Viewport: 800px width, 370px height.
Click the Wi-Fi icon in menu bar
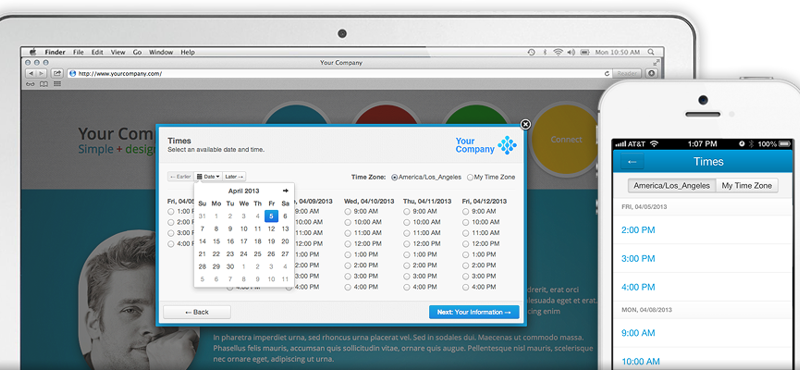(558, 52)
